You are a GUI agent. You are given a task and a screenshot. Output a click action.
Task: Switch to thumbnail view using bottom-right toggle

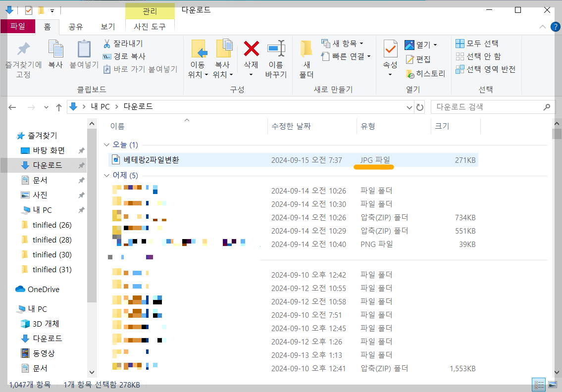(553, 385)
